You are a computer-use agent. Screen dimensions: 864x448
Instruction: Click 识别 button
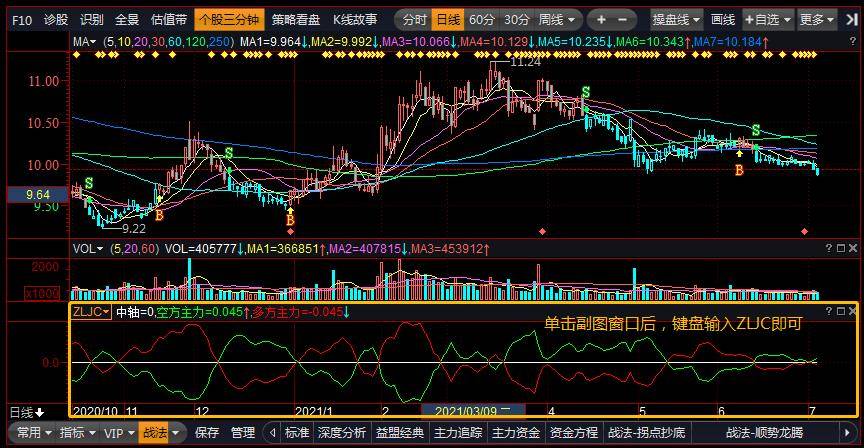point(91,20)
